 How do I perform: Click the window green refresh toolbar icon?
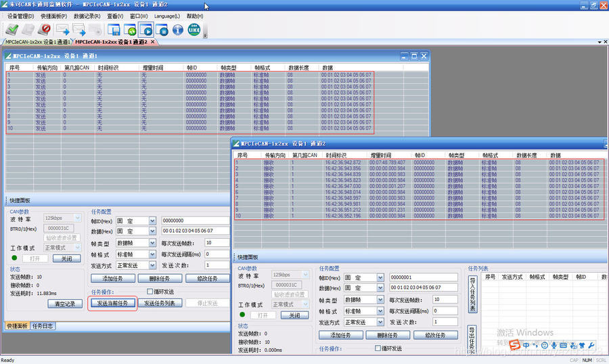coord(130,30)
